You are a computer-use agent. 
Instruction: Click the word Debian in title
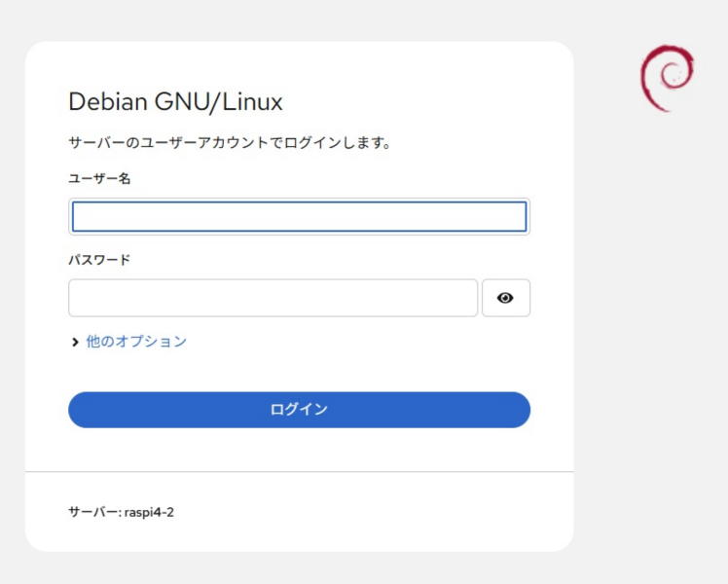[x=108, y=101]
